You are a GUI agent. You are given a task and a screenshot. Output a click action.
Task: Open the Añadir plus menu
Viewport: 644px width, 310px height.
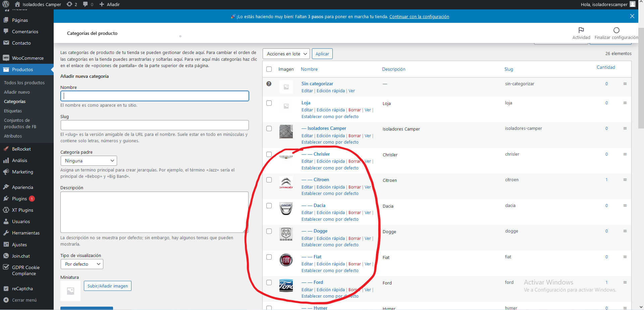coord(109,4)
